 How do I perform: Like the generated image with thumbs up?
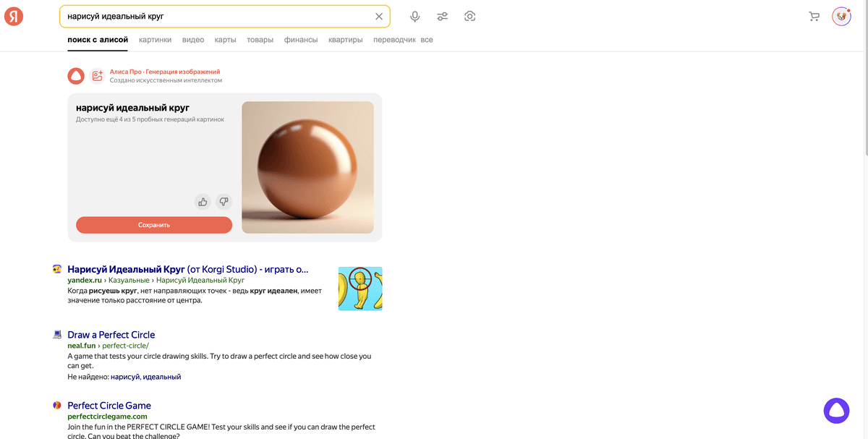pyautogui.click(x=203, y=202)
